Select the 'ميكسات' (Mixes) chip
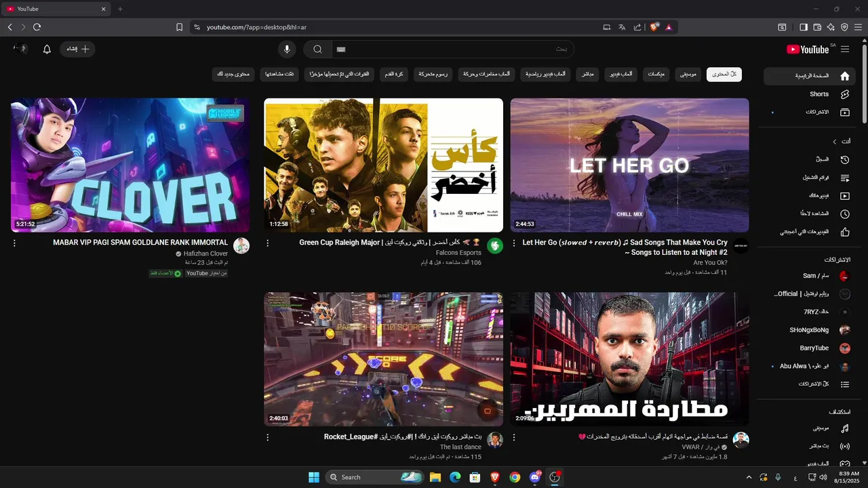The height and width of the screenshot is (488, 868). pos(656,74)
